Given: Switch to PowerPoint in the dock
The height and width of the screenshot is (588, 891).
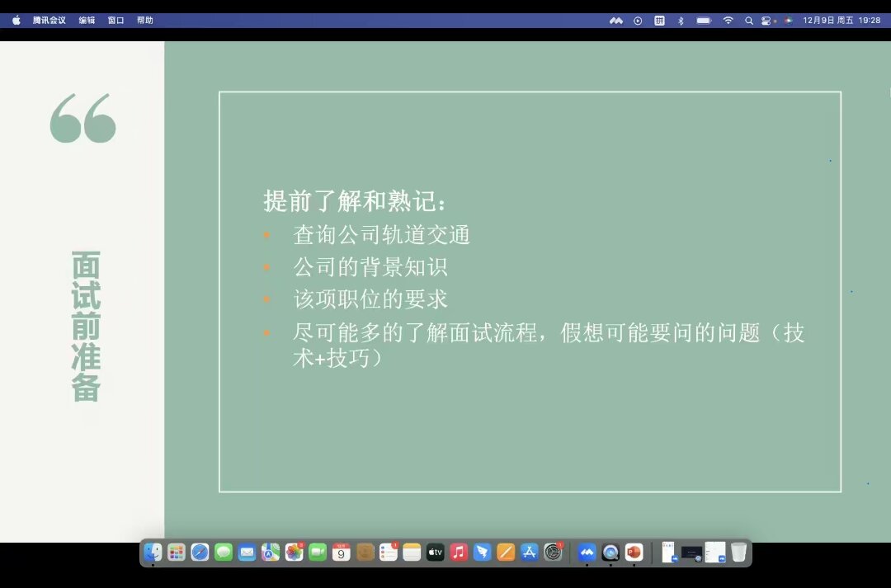Looking at the screenshot, I should [634, 553].
